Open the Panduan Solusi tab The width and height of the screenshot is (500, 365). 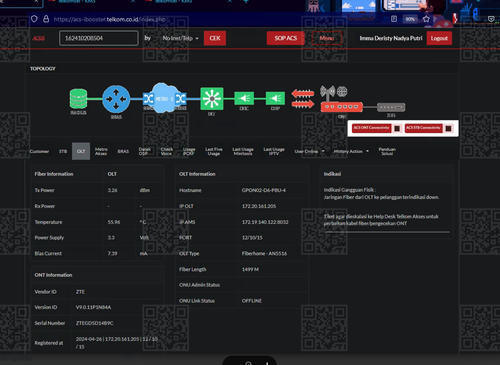tap(387, 151)
